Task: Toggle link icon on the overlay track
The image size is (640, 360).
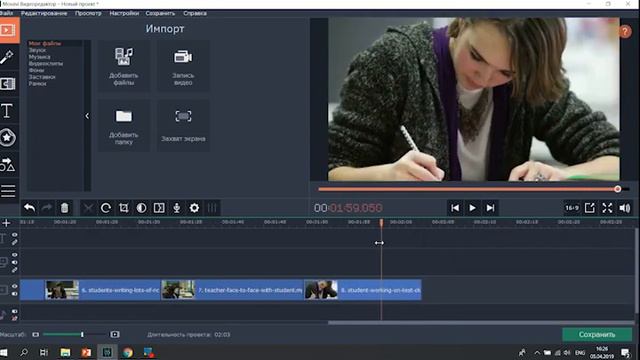Action: pyautogui.click(x=15, y=269)
